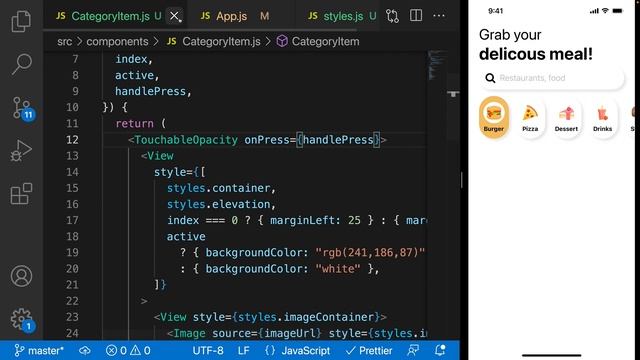Click the Image tag on line 24

tap(189, 333)
